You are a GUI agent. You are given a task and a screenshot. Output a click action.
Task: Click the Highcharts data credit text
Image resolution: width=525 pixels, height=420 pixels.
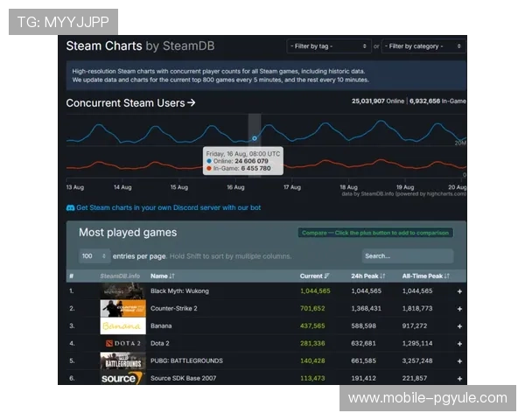click(403, 194)
